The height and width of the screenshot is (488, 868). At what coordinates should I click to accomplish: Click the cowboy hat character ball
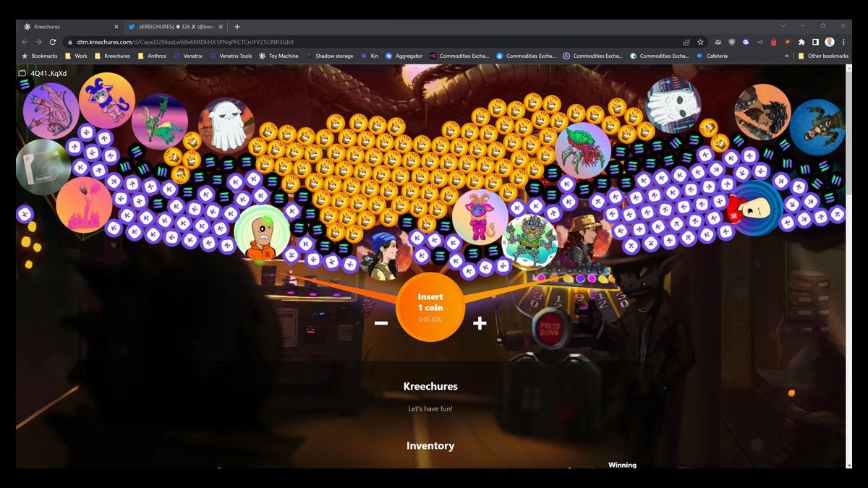[583, 239]
